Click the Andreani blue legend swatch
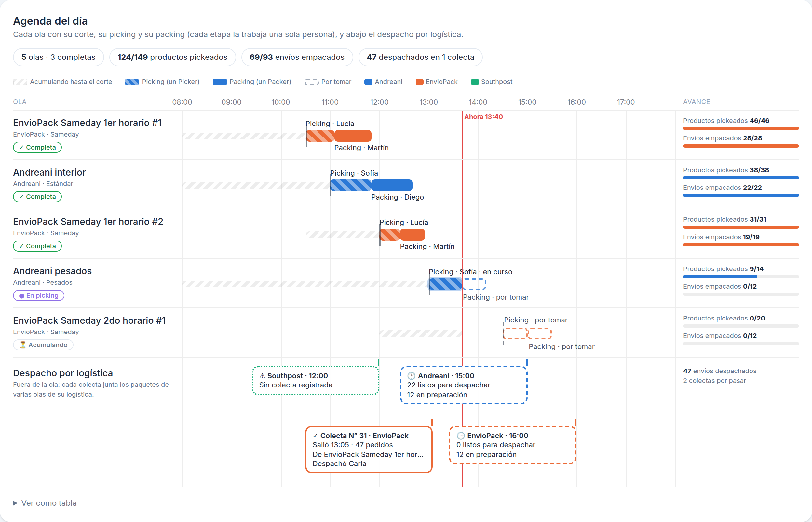This screenshot has height=522, width=812. pyautogui.click(x=368, y=82)
